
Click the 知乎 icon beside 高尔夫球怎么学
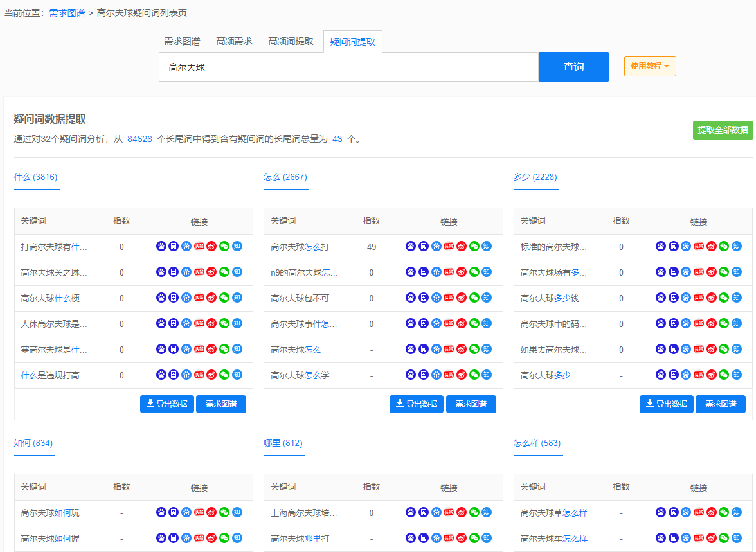coord(487,375)
